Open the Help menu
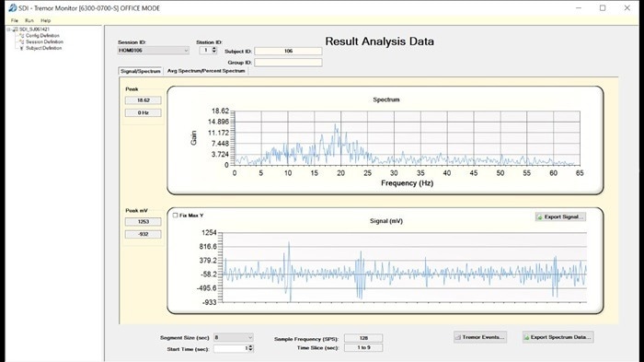The width and height of the screenshot is (644, 362). click(46, 20)
